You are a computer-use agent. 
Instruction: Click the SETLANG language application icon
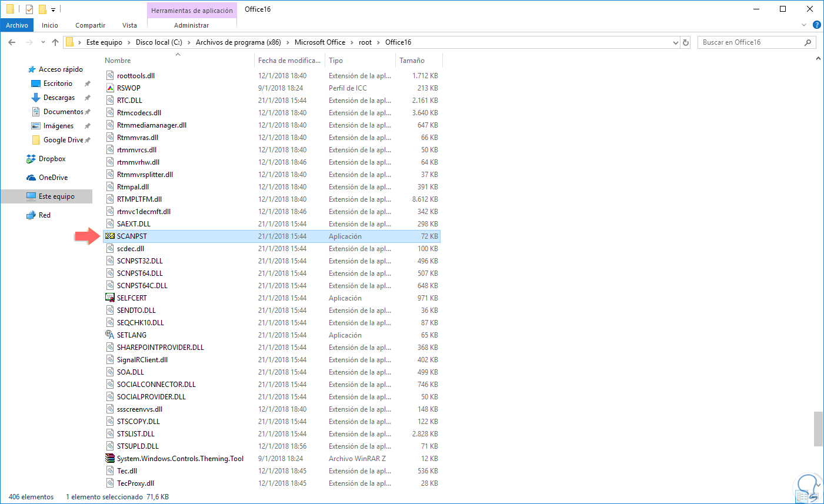click(110, 335)
